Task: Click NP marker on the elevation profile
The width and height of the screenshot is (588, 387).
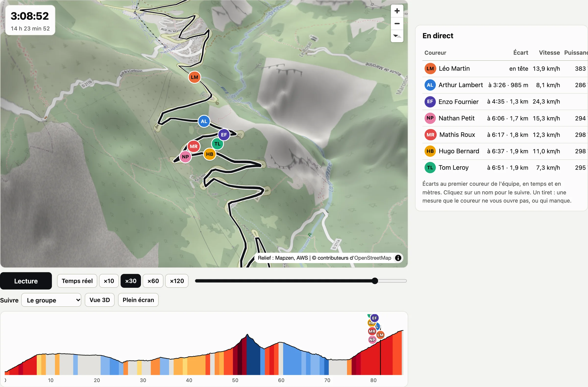Action: tap(372, 340)
